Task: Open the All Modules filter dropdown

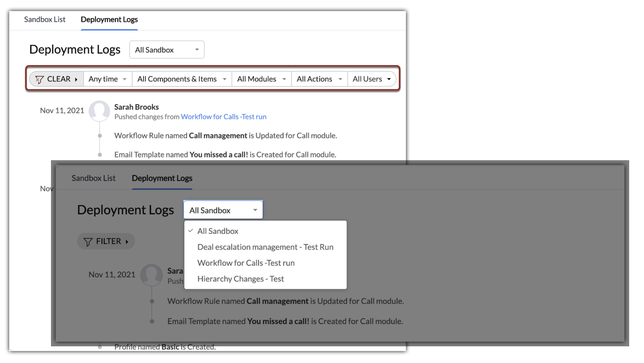Action: click(x=262, y=79)
